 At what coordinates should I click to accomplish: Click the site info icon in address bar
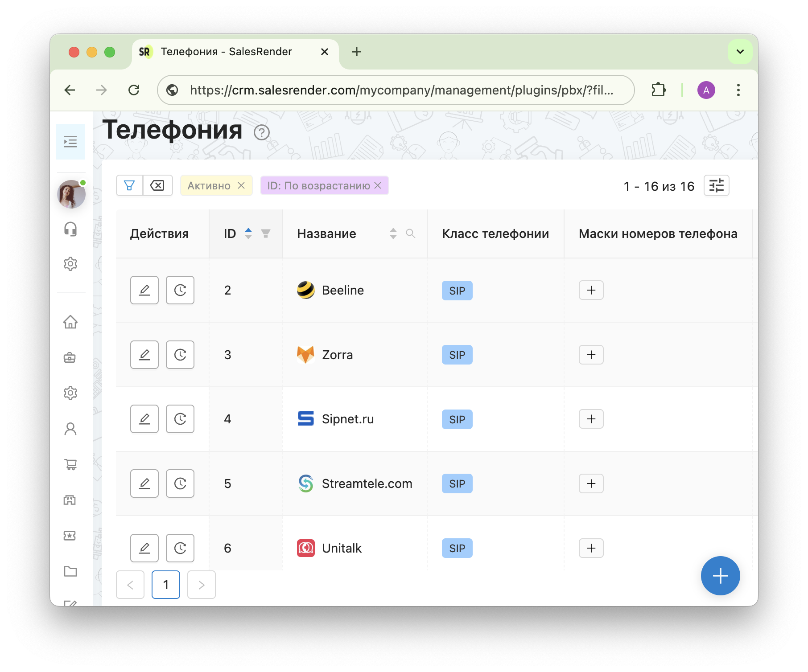[x=172, y=90]
